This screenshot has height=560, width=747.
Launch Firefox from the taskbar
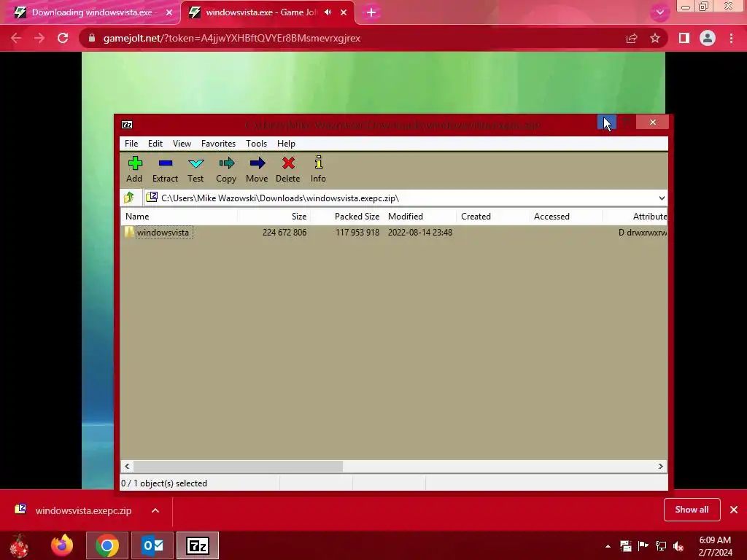(62, 545)
